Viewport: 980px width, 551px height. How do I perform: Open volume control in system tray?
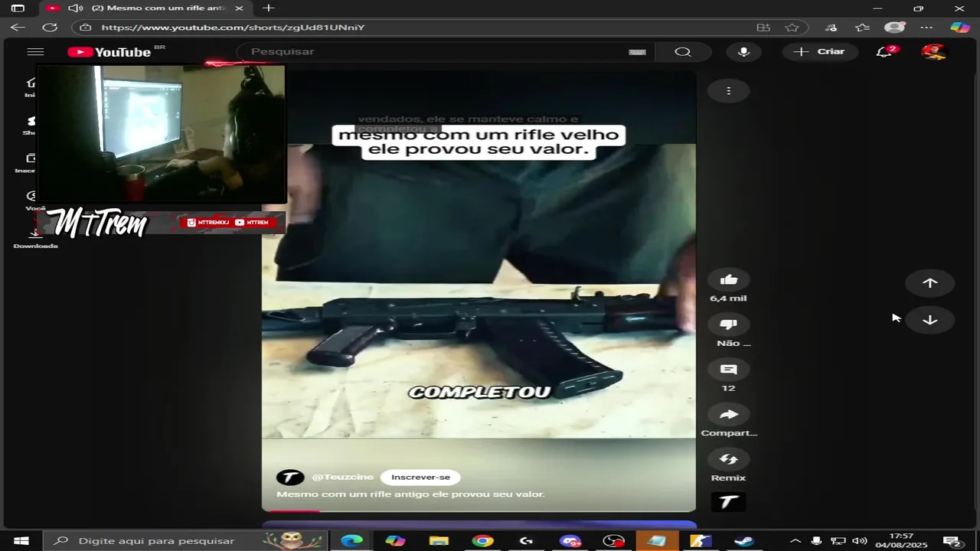click(860, 541)
